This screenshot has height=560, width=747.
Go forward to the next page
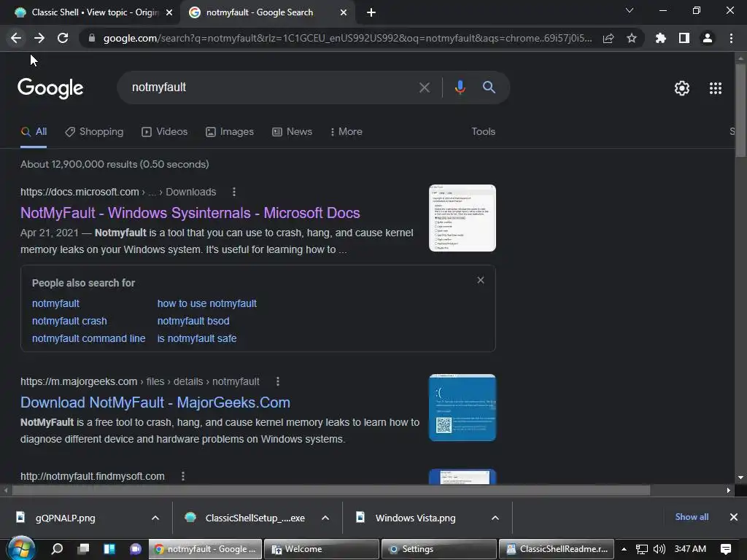point(39,38)
